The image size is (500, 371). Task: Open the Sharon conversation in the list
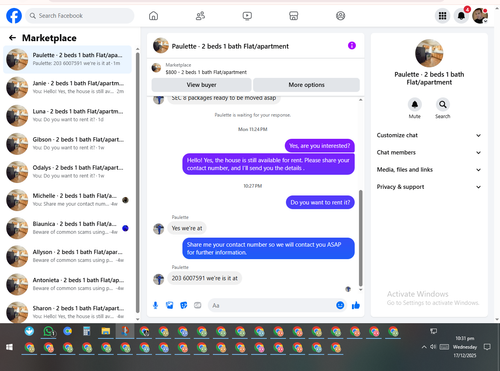pyautogui.click(x=67, y=312)
